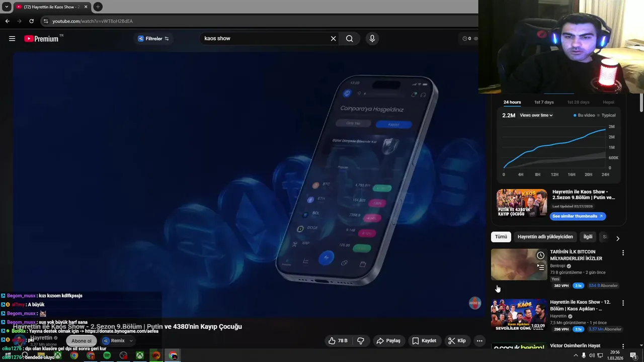Image resolution: width=644 pixels, height=362 pixels.
Task: Go to YouTube Premium home logo
Action: click(x=41, y=39)
